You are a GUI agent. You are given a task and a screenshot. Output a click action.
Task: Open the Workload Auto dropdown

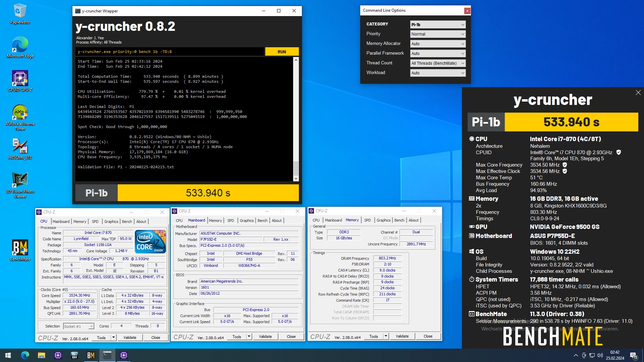pos(438,73)
